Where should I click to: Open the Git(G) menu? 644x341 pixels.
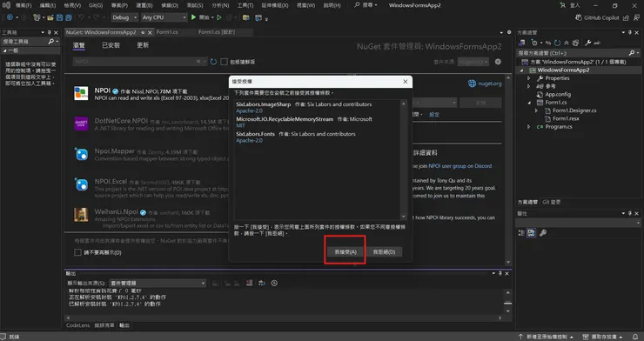pos(96,5)
